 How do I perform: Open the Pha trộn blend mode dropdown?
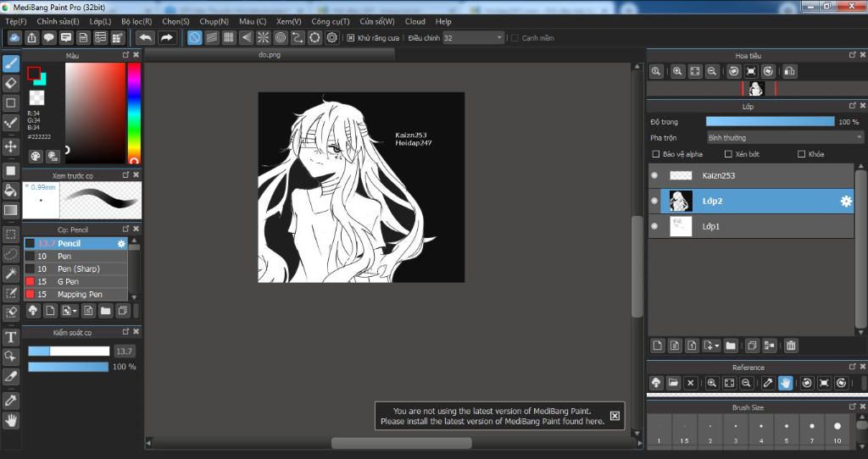coord(785,137)
